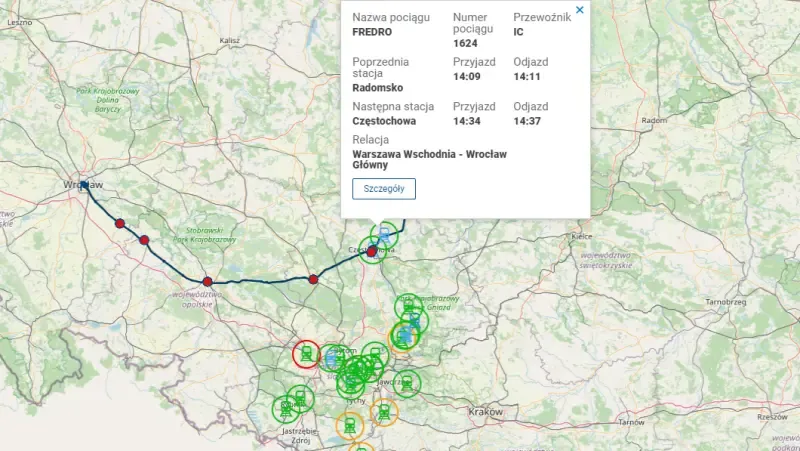Click the Tarnobrzeg label on map
The image size is (800, 451).
coord(726,302)
